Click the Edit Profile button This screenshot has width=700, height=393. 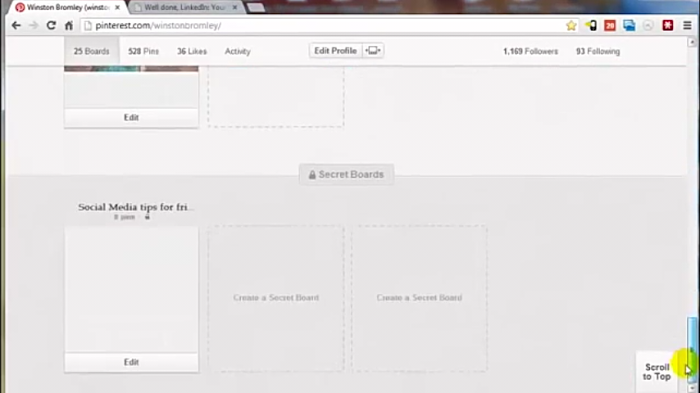pyautogui.click(x=335, y=51)
